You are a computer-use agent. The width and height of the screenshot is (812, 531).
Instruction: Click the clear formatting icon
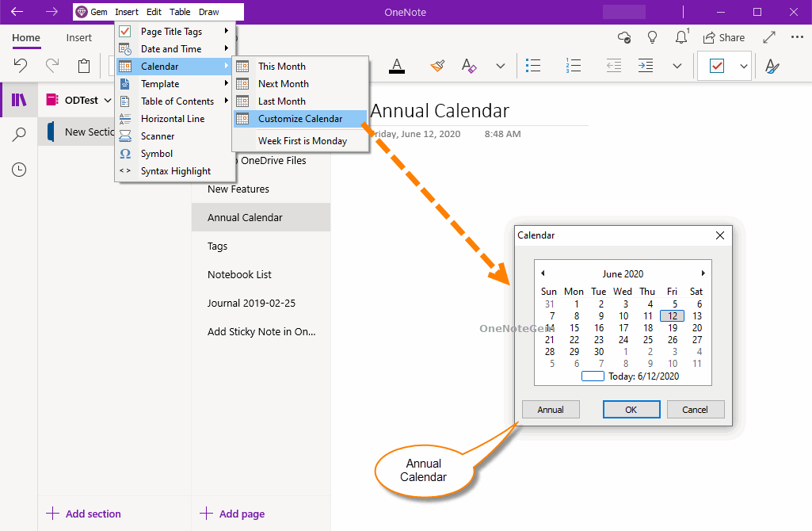[469, 66]
